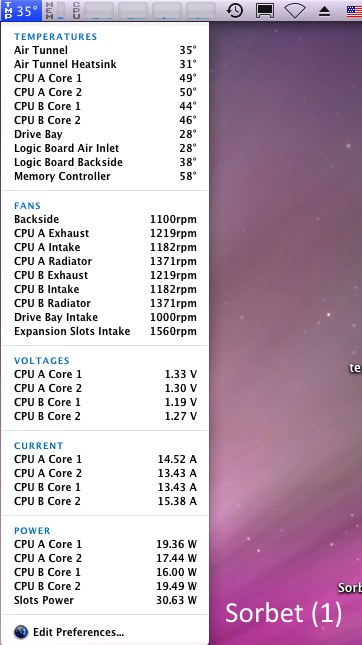Click the globe icon beside Edit Preferences
Screen dimensions: 362x645
point(21,631)
